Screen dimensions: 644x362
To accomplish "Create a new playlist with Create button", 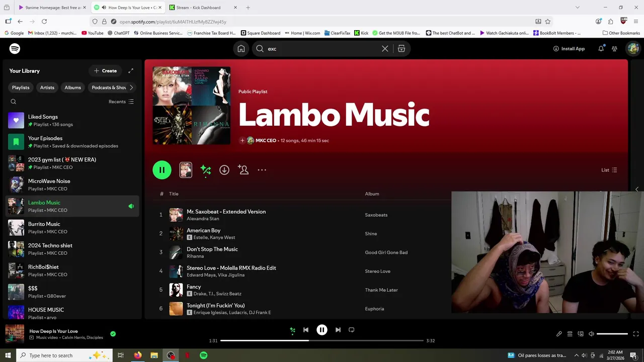I will (105, 71).
